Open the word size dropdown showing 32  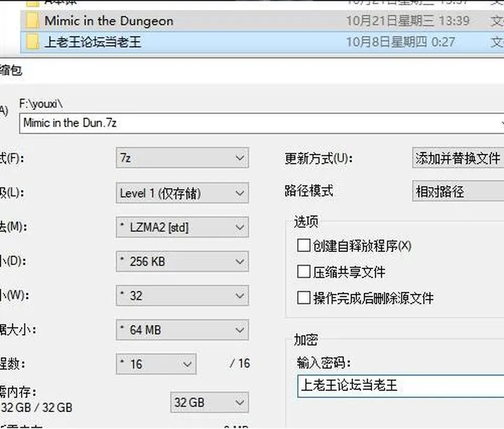point(182,295)
